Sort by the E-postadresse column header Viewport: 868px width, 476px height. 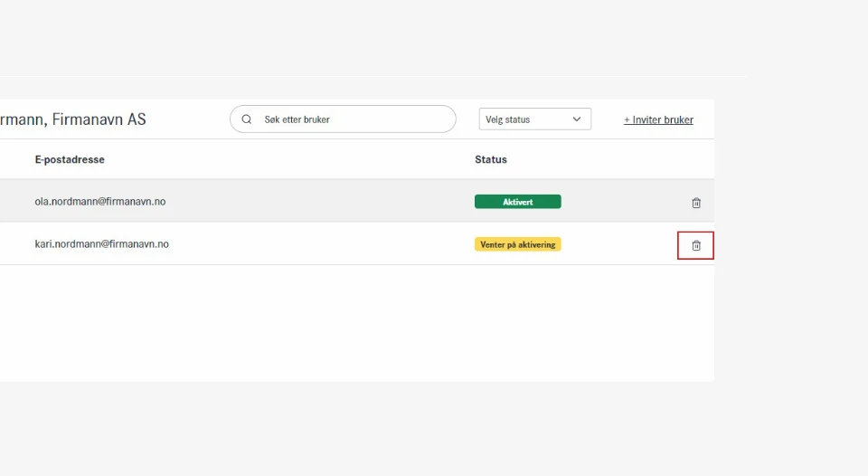click(x=70, y=159)
